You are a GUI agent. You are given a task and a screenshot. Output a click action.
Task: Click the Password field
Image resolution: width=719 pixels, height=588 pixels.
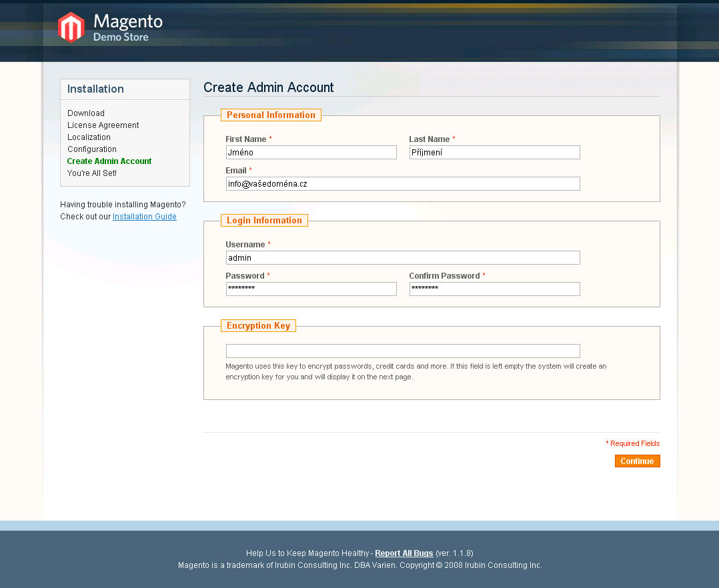[x=311, y=289]
